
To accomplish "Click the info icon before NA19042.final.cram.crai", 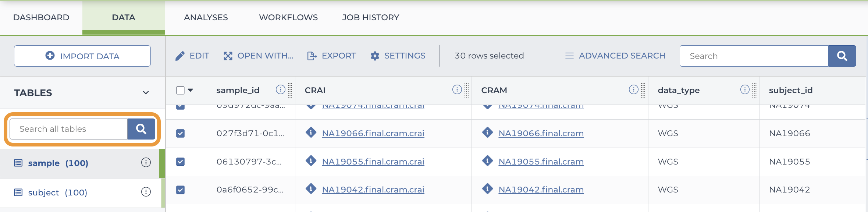I will [311, 189].
